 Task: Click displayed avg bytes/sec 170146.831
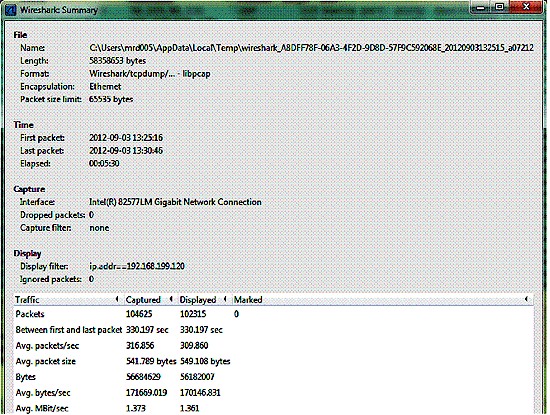200,393
